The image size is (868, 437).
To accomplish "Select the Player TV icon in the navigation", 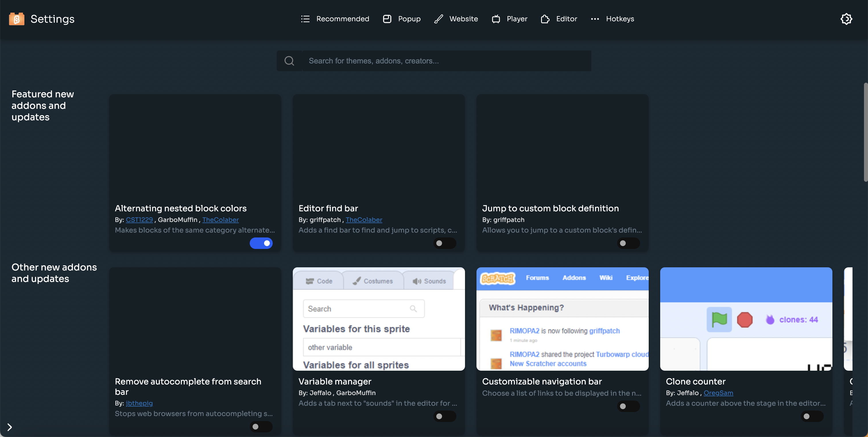I will 496,19.
